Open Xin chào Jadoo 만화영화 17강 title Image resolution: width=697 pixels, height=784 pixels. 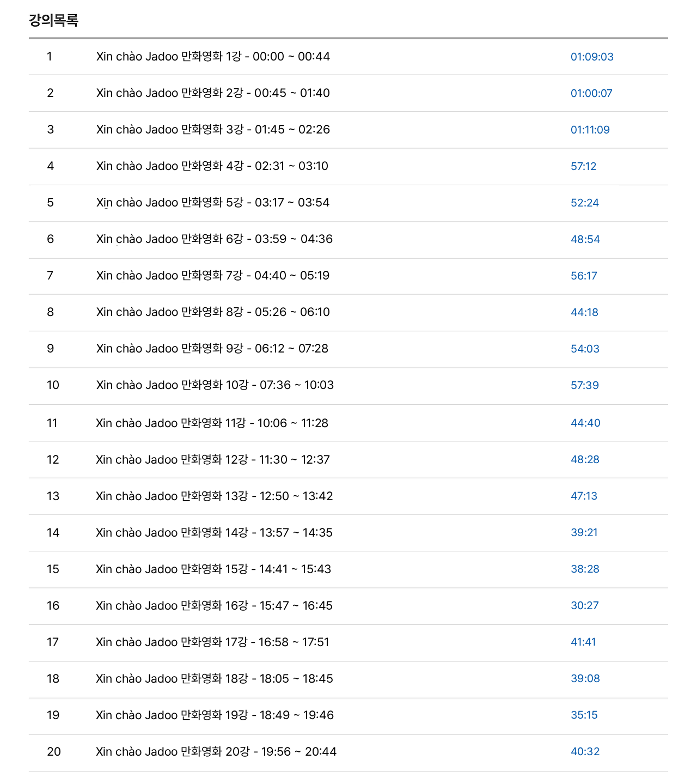coord(212,642)
